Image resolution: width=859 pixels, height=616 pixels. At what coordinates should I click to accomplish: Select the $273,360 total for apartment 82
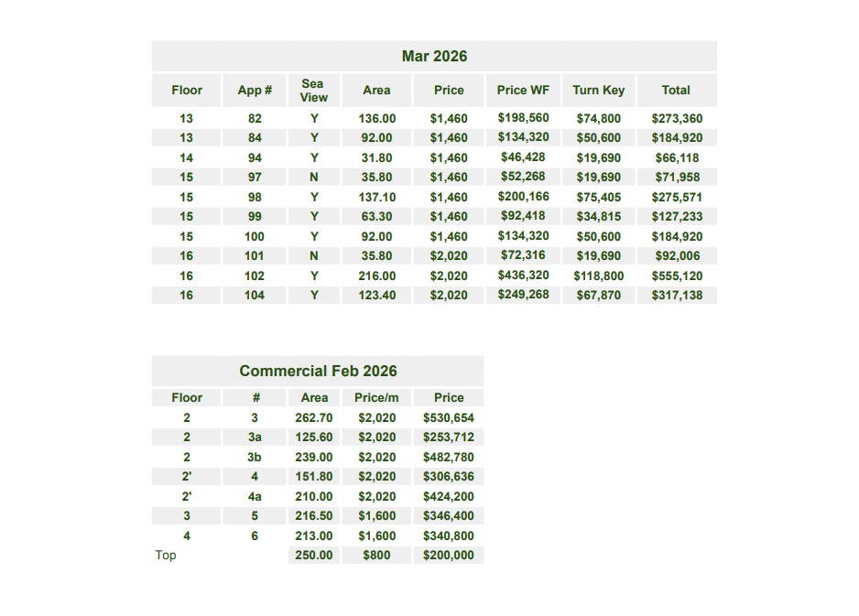[x=677, y=118]
